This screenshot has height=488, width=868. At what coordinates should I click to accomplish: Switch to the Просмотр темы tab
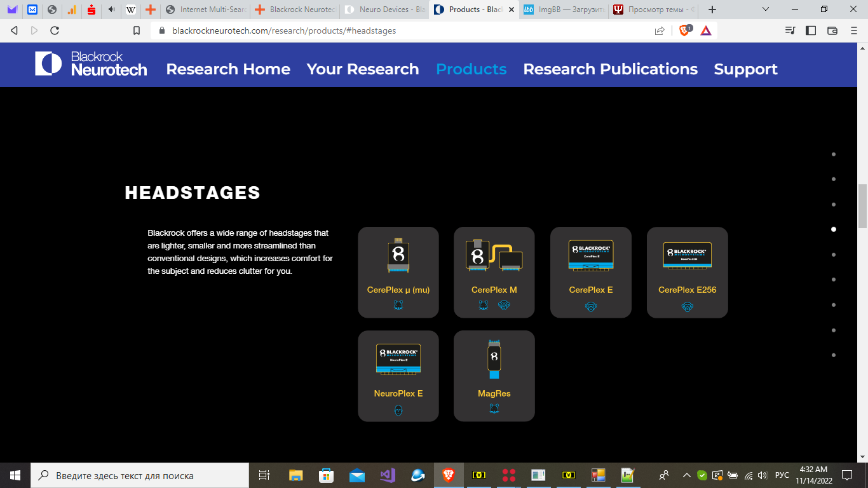click(x=653, y=10)
